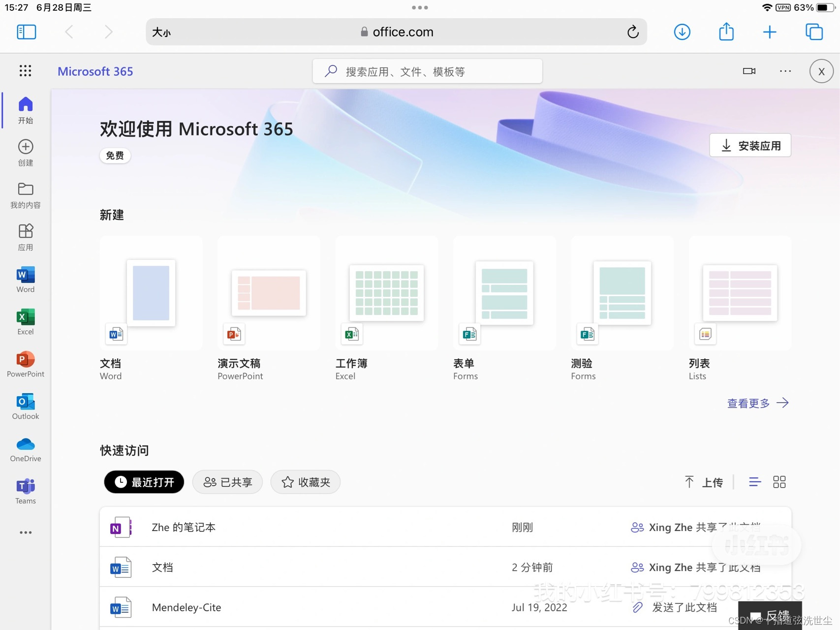Viewport: 840px width, 630px height.
Task: Create a new Excel 工作簿 thumbnail
Action: (x=387, y=293)
